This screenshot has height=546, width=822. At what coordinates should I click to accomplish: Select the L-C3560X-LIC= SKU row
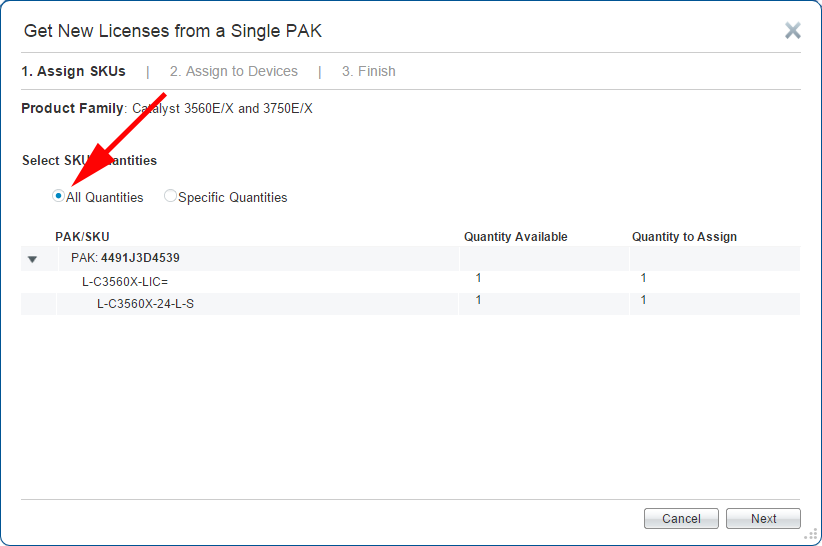point(410,282)
